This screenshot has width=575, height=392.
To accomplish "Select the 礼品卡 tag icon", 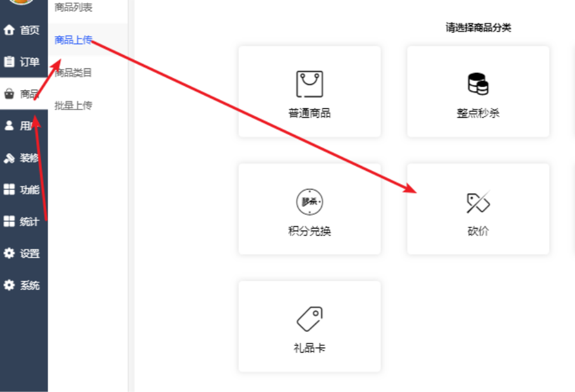I will (x=309, y=319).
